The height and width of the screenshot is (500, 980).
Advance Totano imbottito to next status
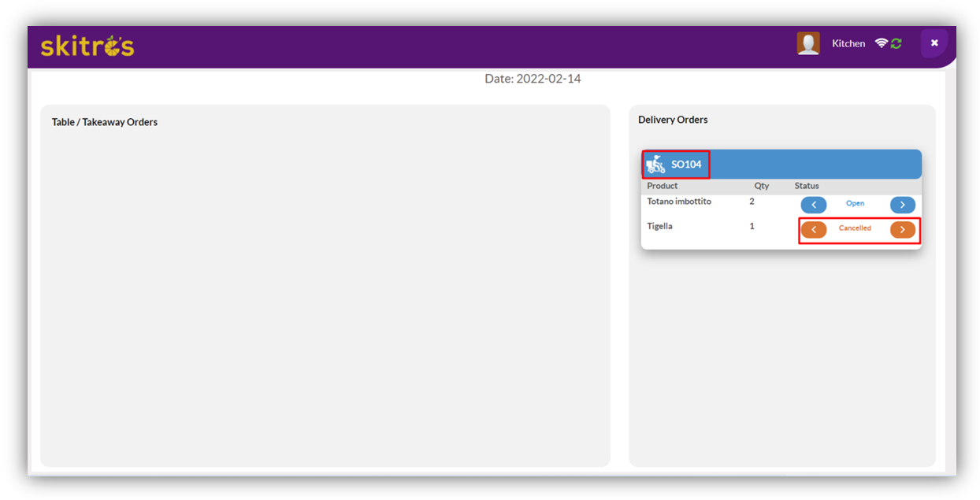(902, 205)
